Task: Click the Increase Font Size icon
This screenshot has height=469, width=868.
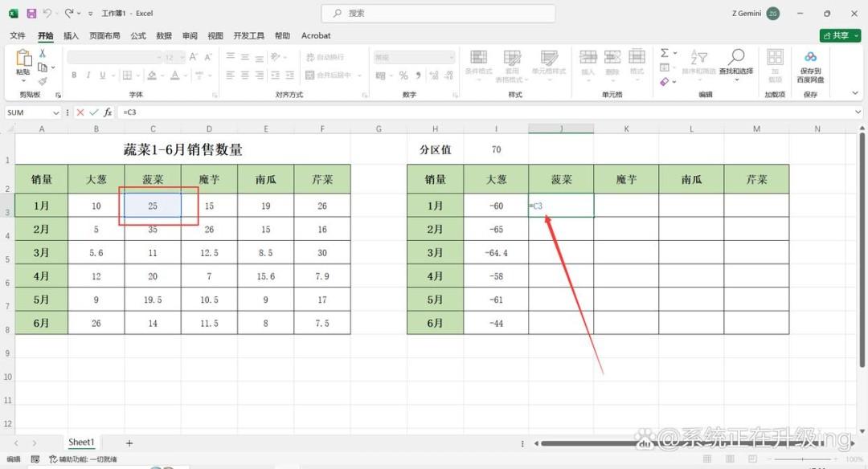Action: click(193, 57)
